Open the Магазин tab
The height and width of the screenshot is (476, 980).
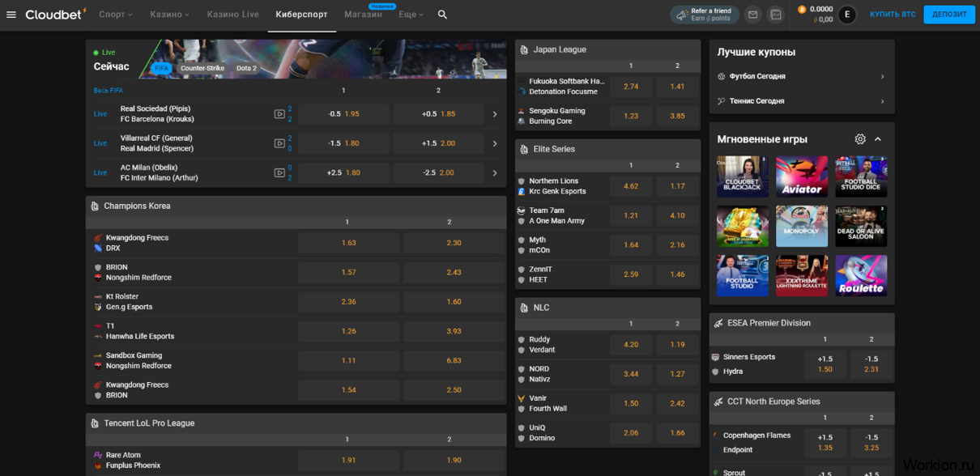point(363,15)
